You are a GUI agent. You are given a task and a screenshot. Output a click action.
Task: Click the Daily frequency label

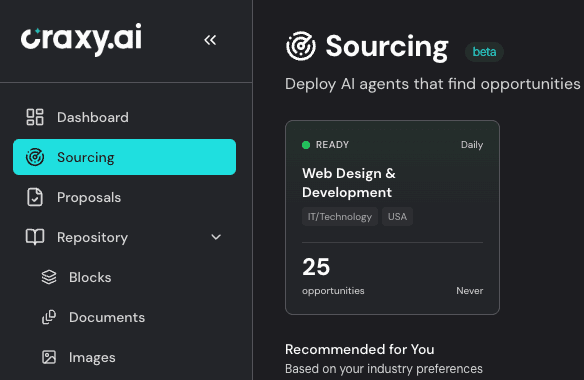[472, 145]
